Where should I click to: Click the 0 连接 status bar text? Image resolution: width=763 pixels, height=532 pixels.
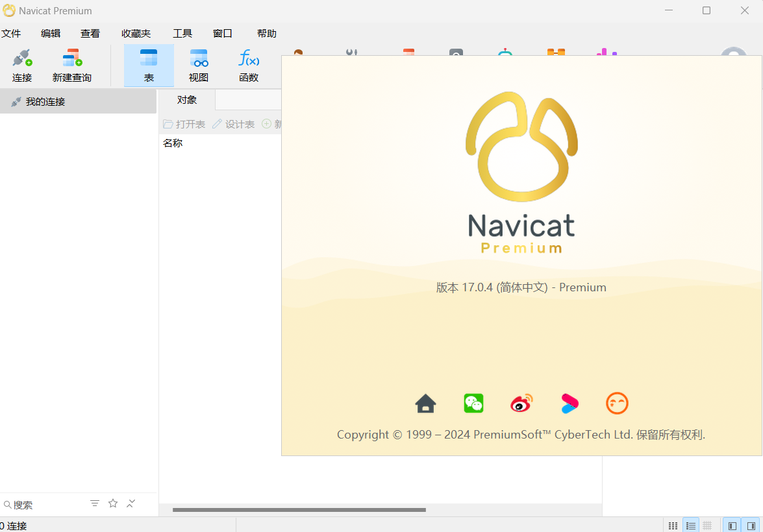coord(14,526)
